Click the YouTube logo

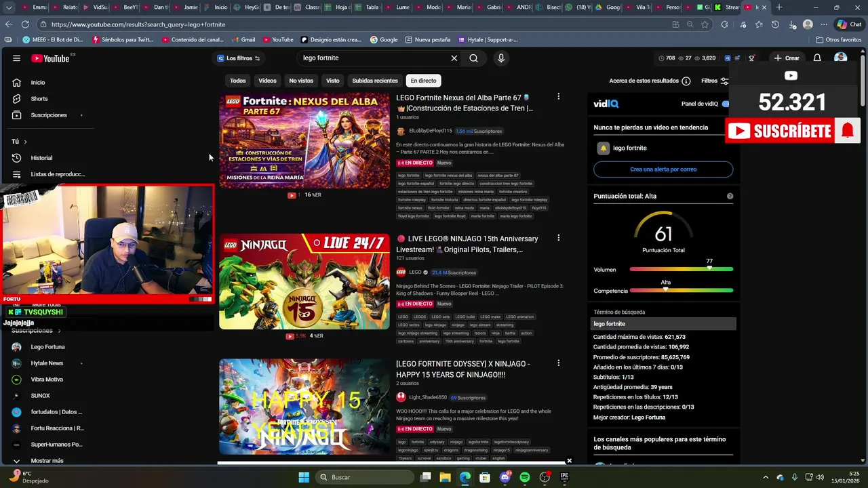point(50,58)
